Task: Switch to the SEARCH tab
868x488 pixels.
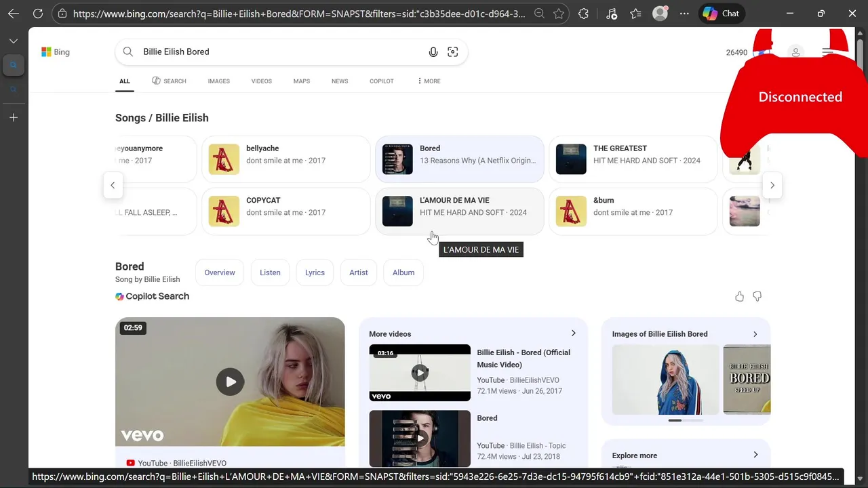Action: tap(169, 81)
